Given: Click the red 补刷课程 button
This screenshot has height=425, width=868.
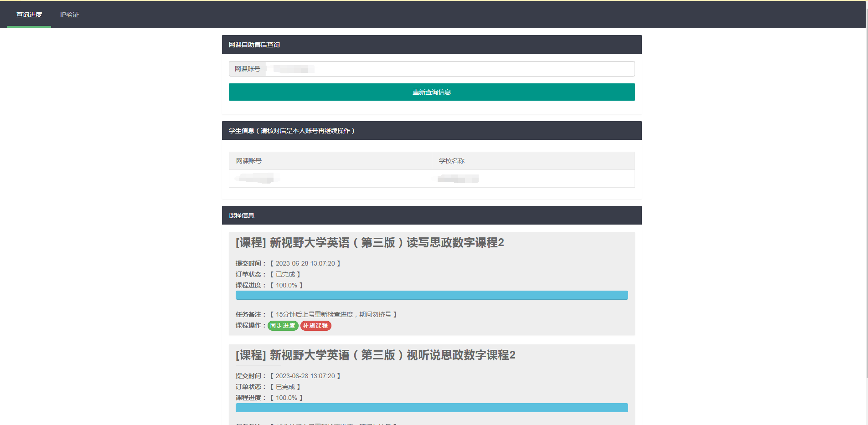Looking at the screenshot, I should click(x=315, y=326).
